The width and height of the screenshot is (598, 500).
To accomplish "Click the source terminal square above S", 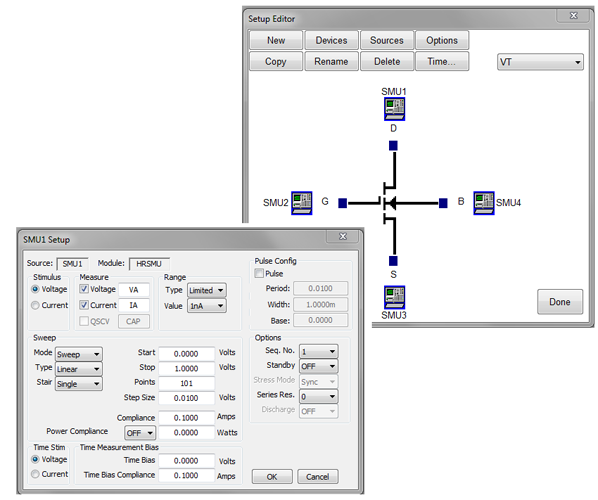I will (393, 261).
